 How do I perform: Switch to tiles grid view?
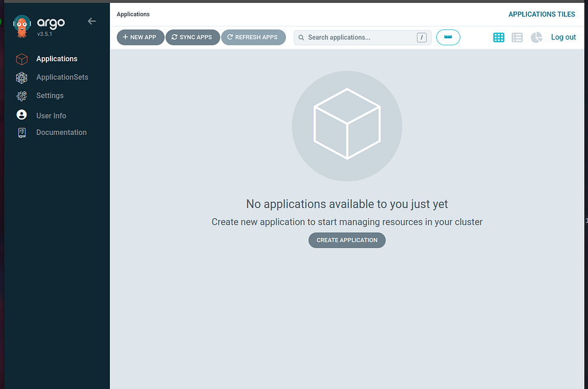[x=499, y=38]
